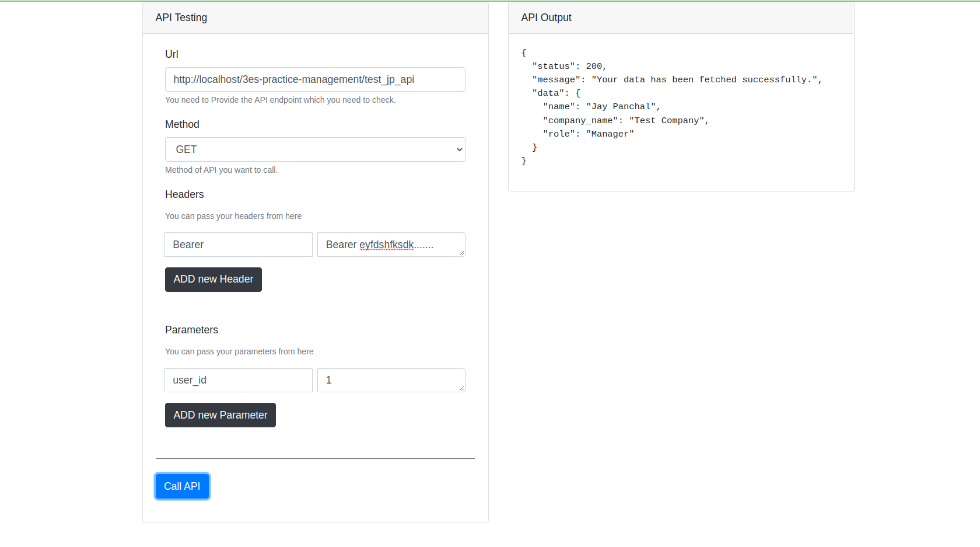Click the user_id parameter name field
This screenshot has height=547, width=980.
click(238, 380)
